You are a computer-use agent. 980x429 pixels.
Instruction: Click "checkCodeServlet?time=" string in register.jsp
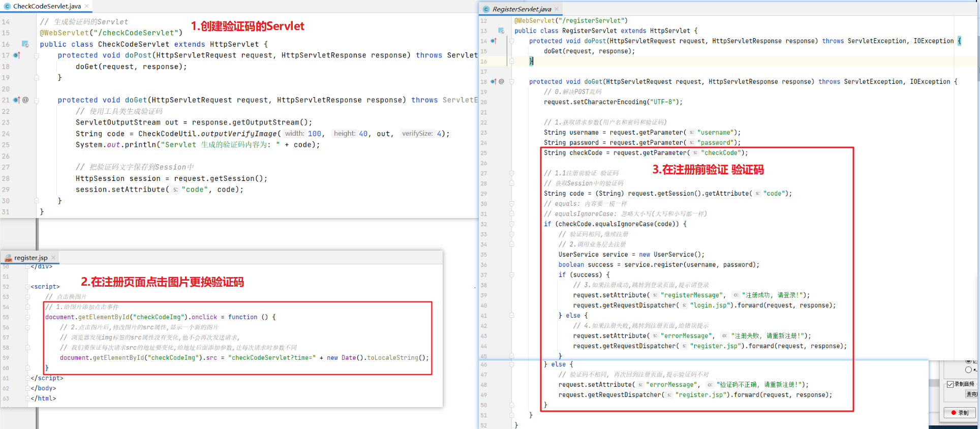pyautogui.click(x=272, y=358)
